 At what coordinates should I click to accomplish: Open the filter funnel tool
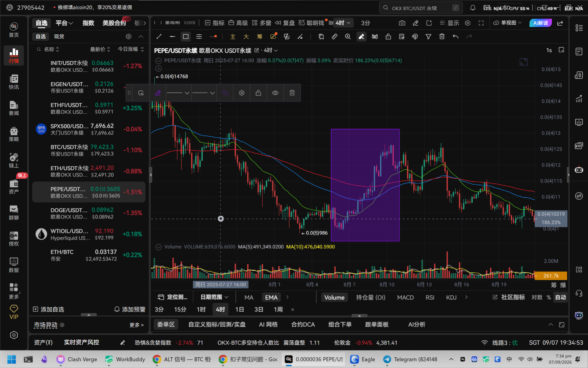point(428,37)
